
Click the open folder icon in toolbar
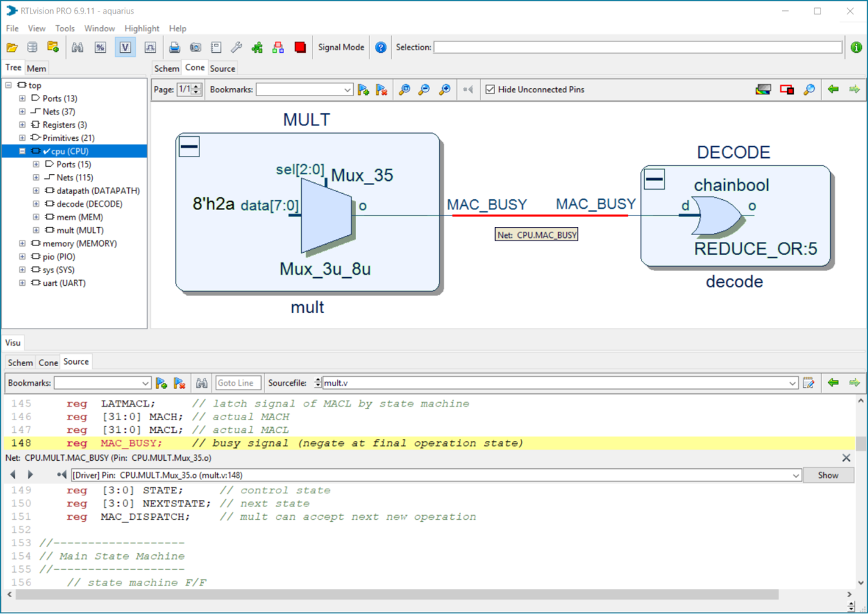pos(12,47)
